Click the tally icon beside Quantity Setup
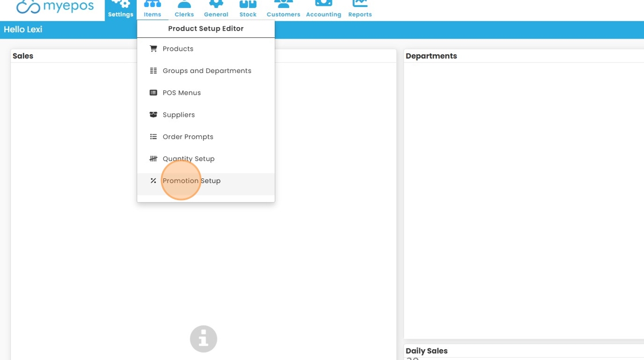The width and height of the screenshot is (644, 360). tap(153, 159)
